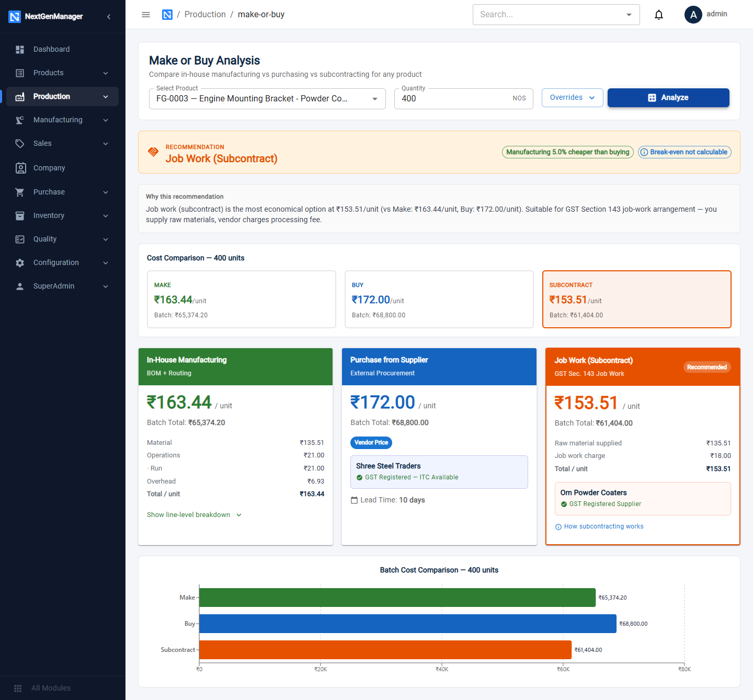The height and width of the screenshot is (700, 753).
Task: Toggle the hamburger menu icon
Action: click(x=146, y=15)
